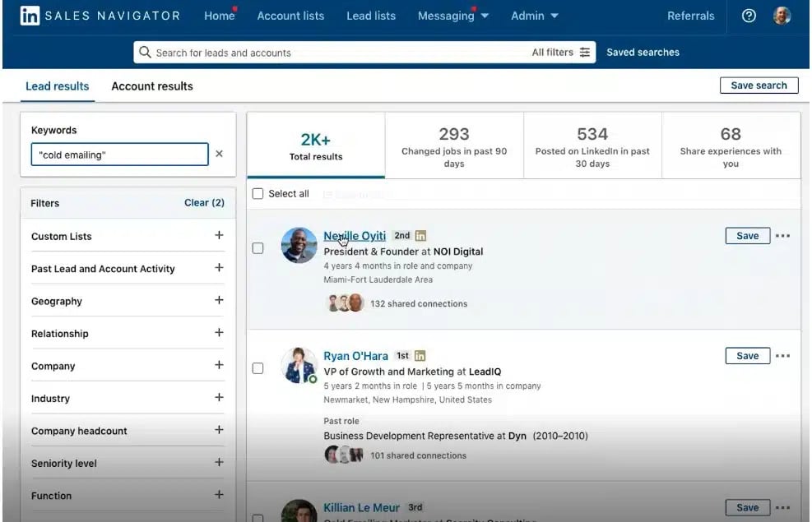Click LeadIQ company name
This screenshot has width=812, height=522.
485,372
